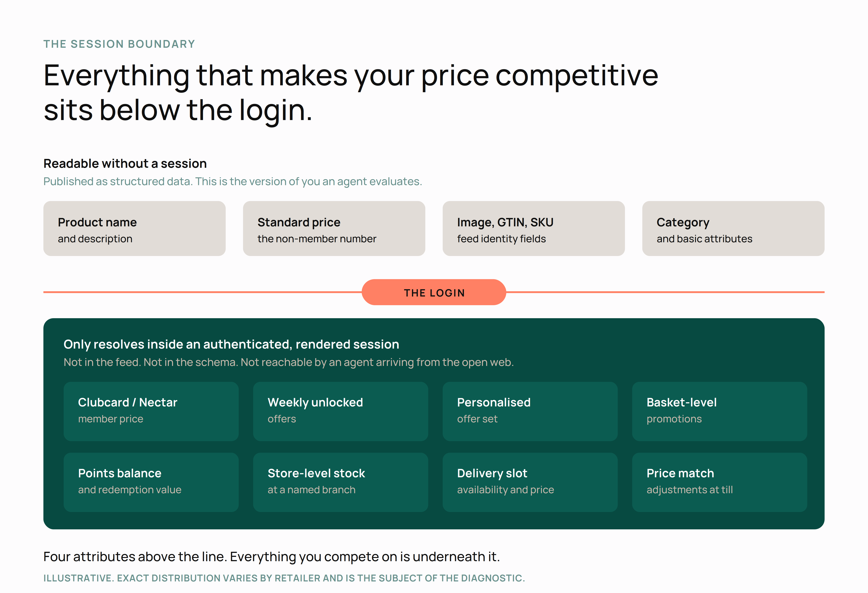The image size is (868, 593).
Task: Select the Delivery slot availability tile
Action: [x=530, y=483]
